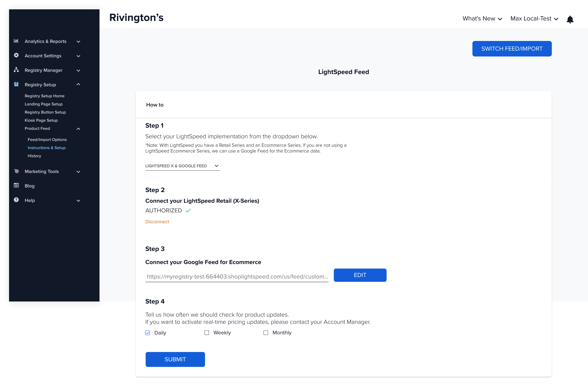The width and height of the screenshot is (588, 389).
Task: Click the Account Settings gear icon
Action: (x=16, y=55)
